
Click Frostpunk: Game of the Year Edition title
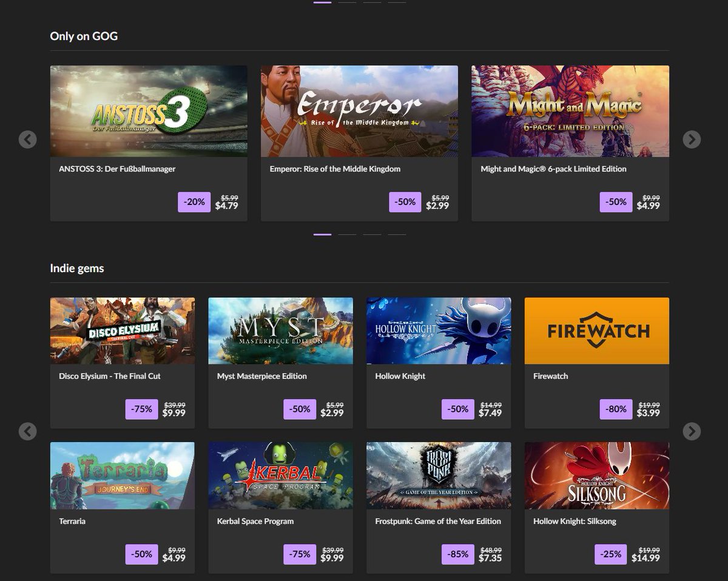tap(438, 521)
